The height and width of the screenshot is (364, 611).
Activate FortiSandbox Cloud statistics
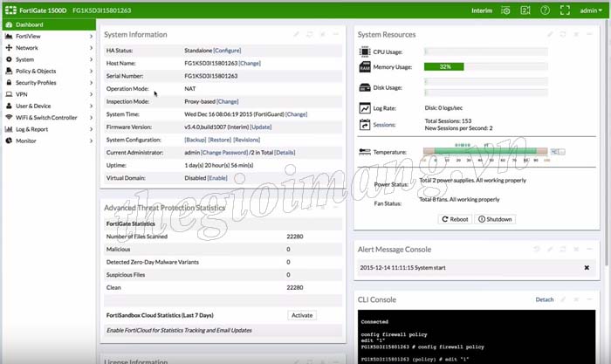click(x=301, y=315)
